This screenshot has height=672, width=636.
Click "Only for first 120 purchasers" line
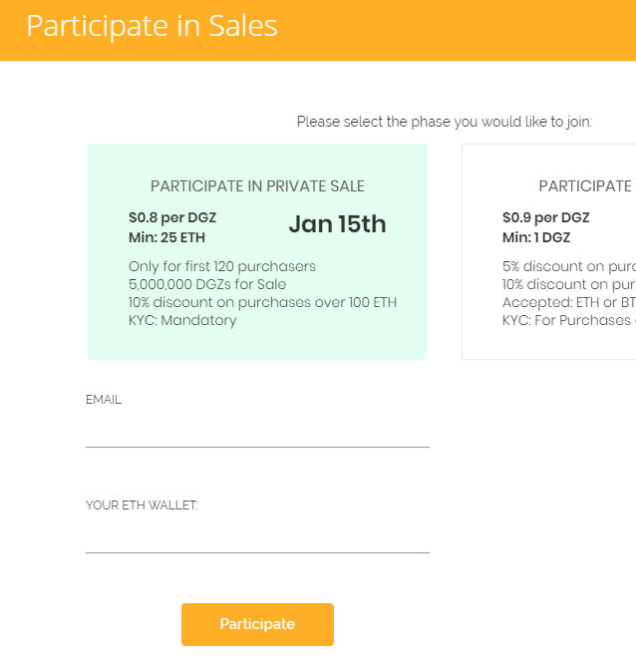coord(222,266)
